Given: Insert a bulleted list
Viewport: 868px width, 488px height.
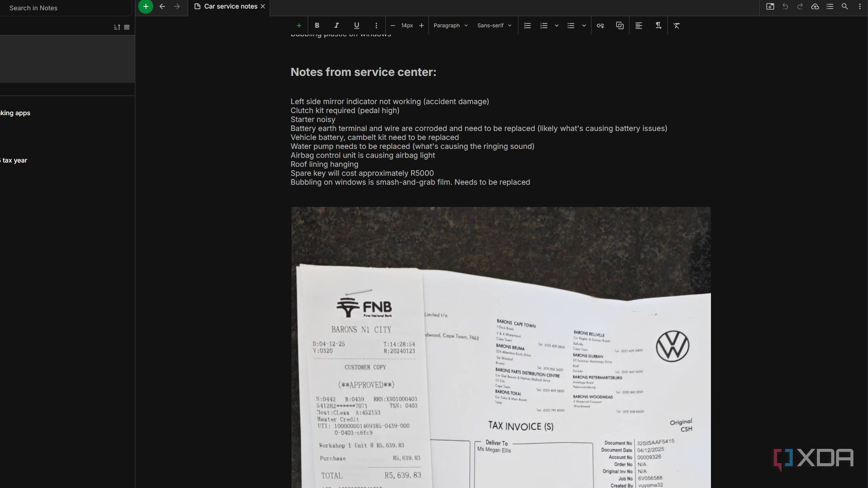Looking at the screenshot, I should pos(571,26).
